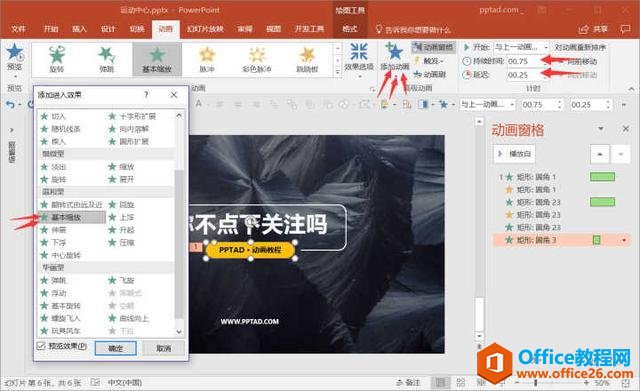The height and width of the screenshot is (391, 640).
Task: Select 中心旋转 effect in the dialog
Action: coord(60,255)
